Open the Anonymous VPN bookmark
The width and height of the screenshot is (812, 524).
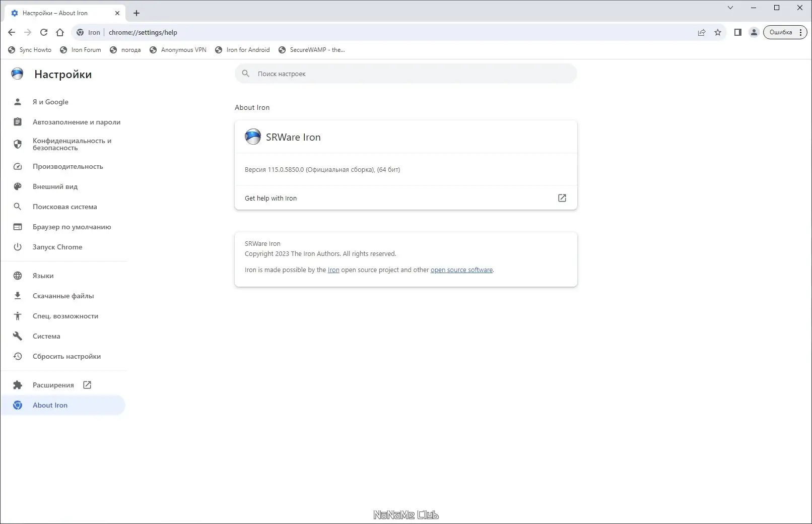click(x=178, y=50)
